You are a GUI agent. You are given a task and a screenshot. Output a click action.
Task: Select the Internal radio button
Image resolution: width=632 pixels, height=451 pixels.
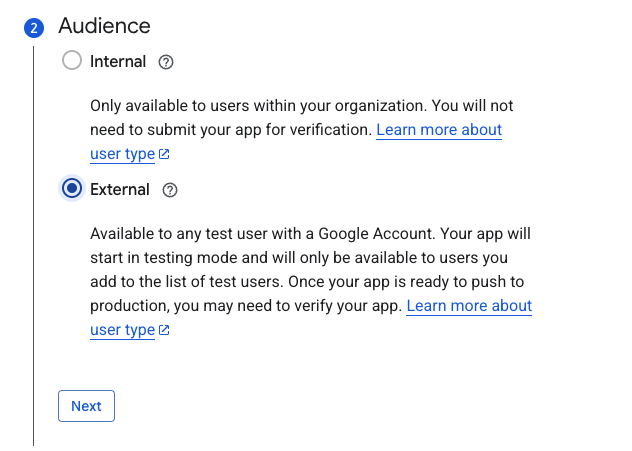pos(72,61)
